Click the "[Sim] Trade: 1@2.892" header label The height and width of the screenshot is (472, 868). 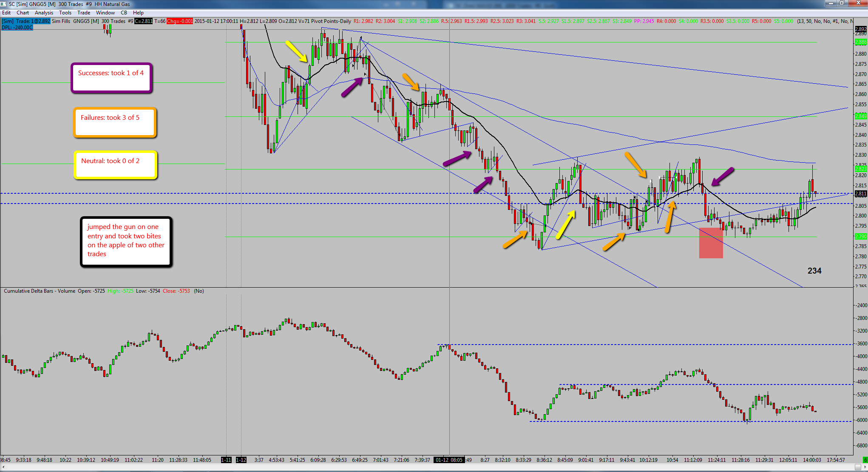click(26, 21)
